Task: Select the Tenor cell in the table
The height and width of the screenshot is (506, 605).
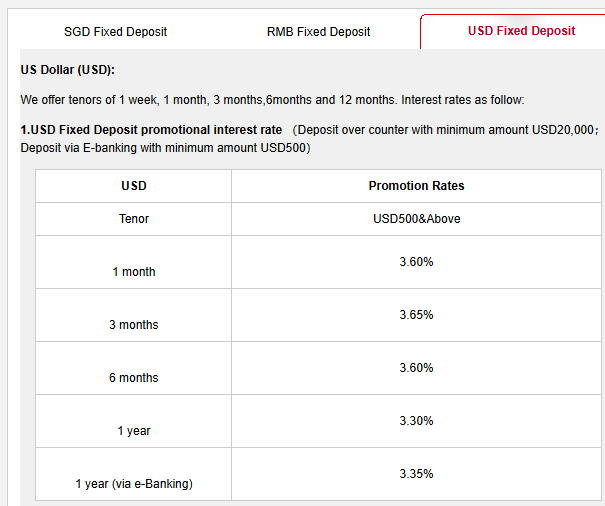Action: click(x=134, y=219)
